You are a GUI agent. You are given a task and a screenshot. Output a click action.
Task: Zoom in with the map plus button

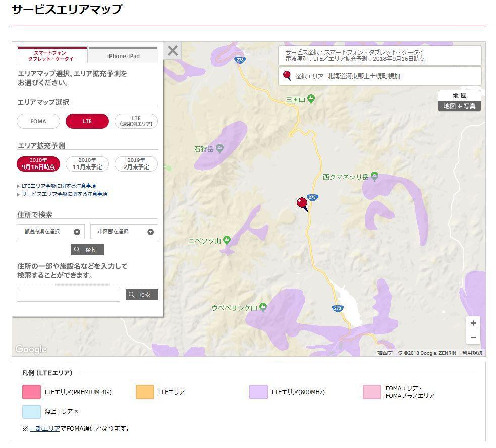click(473, 323)
